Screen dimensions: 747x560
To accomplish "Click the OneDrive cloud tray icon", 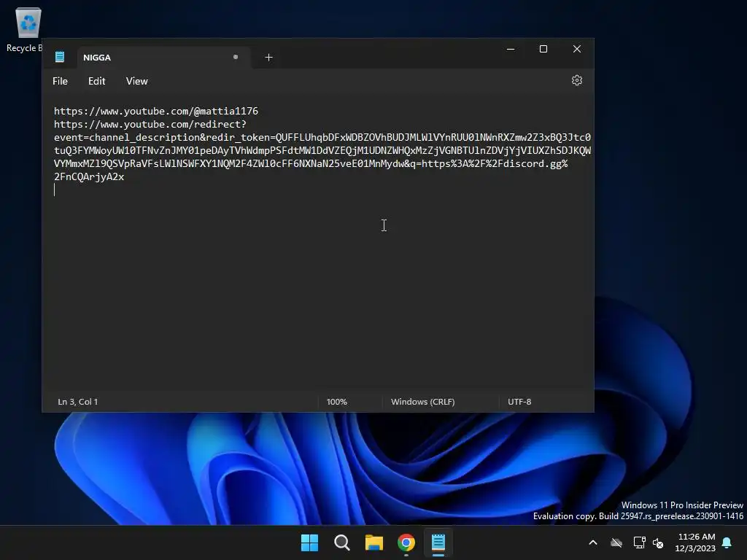I will click(x=616, y=542).
